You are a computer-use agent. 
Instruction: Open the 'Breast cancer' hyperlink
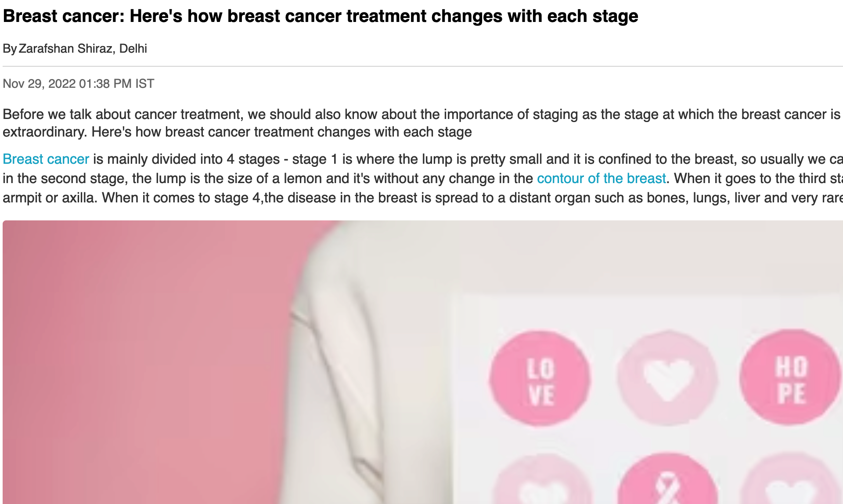pos(46,159)
